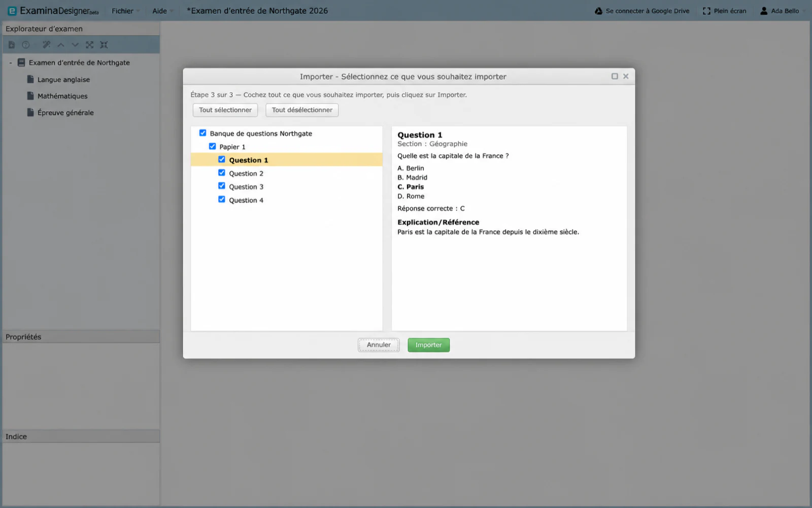
Task: Maximize the Importer dialog with the square icon
Action: pyautogui.click(x=615, y=76)
